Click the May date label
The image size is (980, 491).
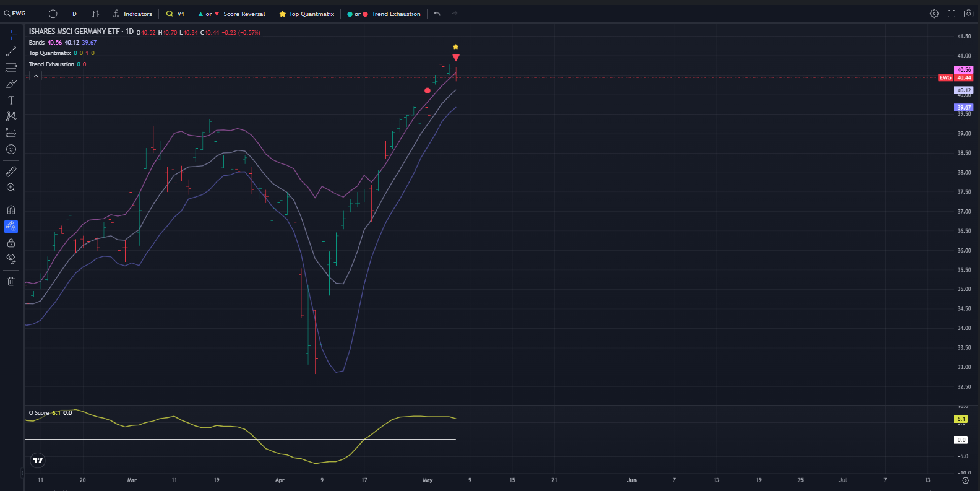[x=428, y=480]
